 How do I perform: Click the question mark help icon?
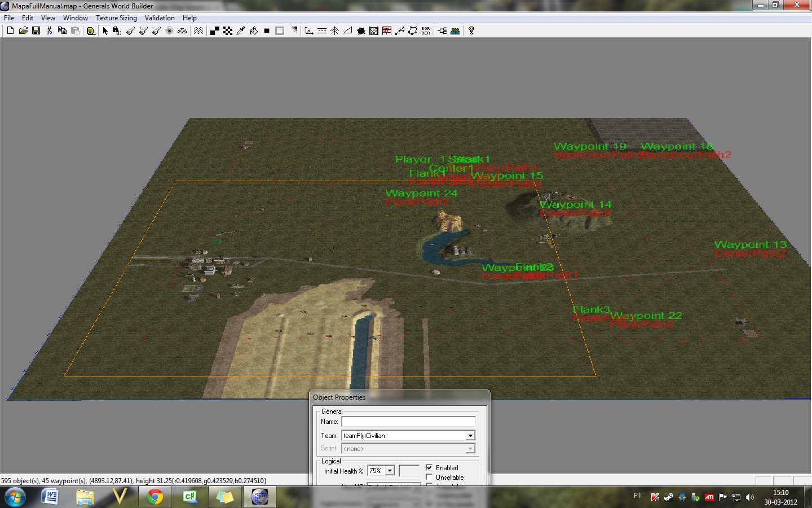[471, 31]
